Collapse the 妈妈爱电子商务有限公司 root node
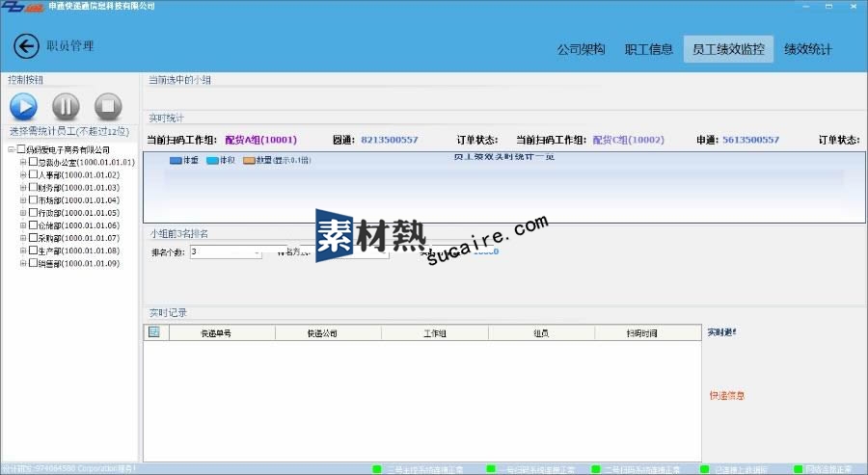 11,150
